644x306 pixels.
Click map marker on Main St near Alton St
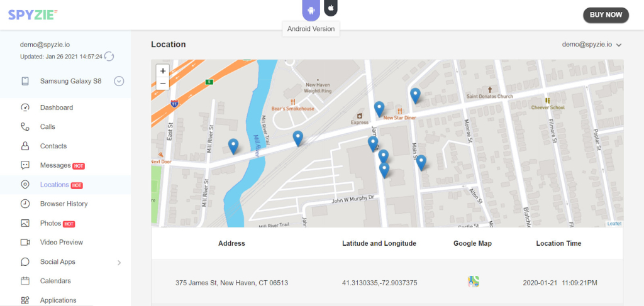pos(421,163)
